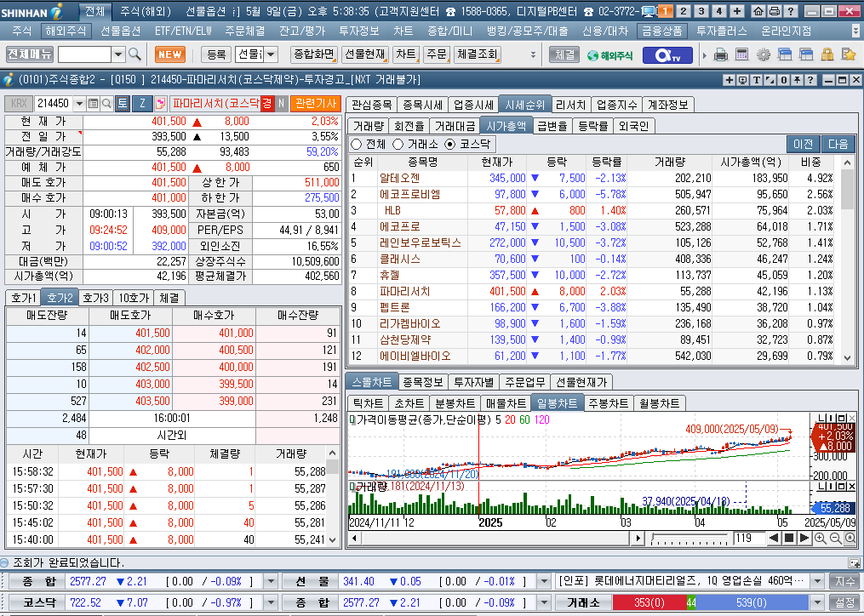Click the question mark in 주식종합2 title bar
Image resolution: width=864 pixels, height=616 pixels.
810,80
